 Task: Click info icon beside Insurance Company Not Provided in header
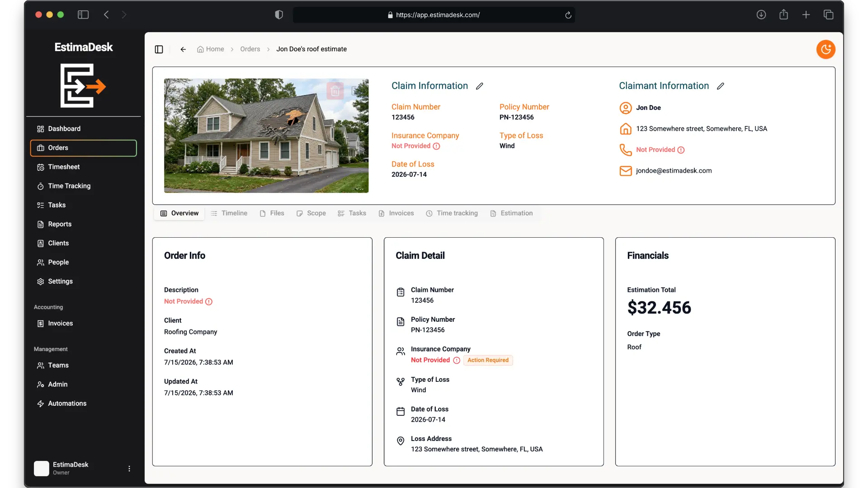tap(436, 146)
